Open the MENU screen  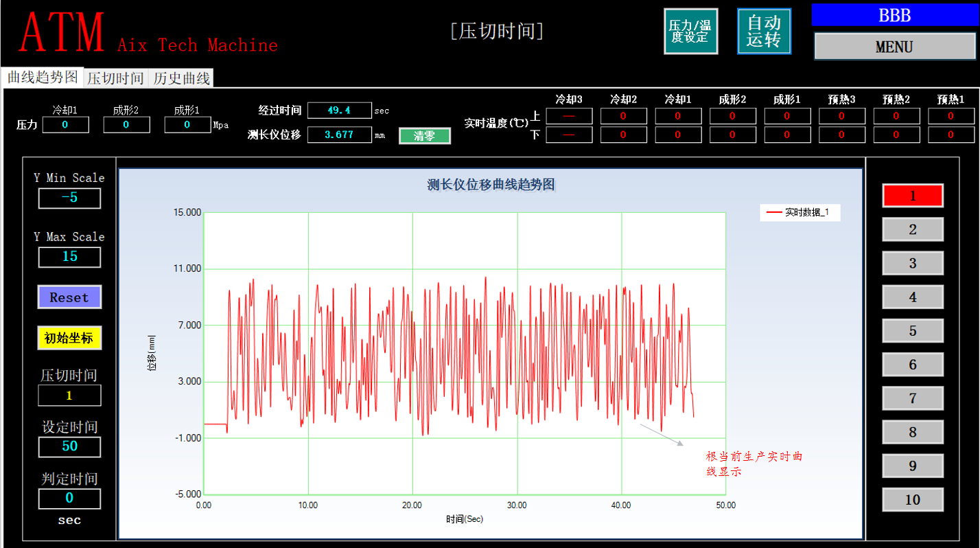click(894, 47)
